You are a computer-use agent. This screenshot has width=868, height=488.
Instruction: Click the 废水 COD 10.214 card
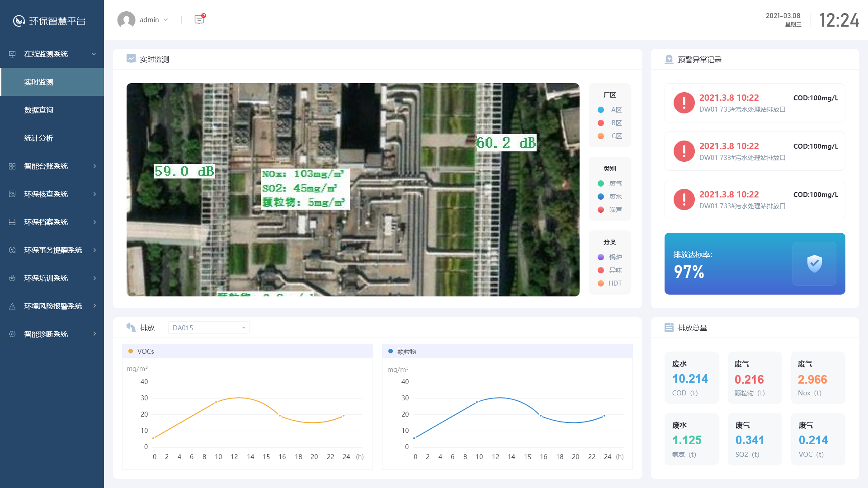click(x=691, y=378)
